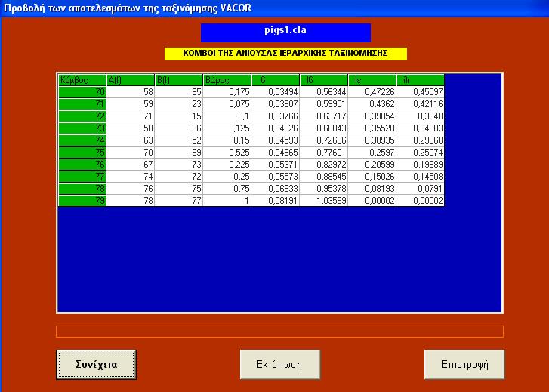Select row header for node 77
Image resolution: width=549 pixels, height=392 pixels.
pyautogui.click(x=82, y=177)
